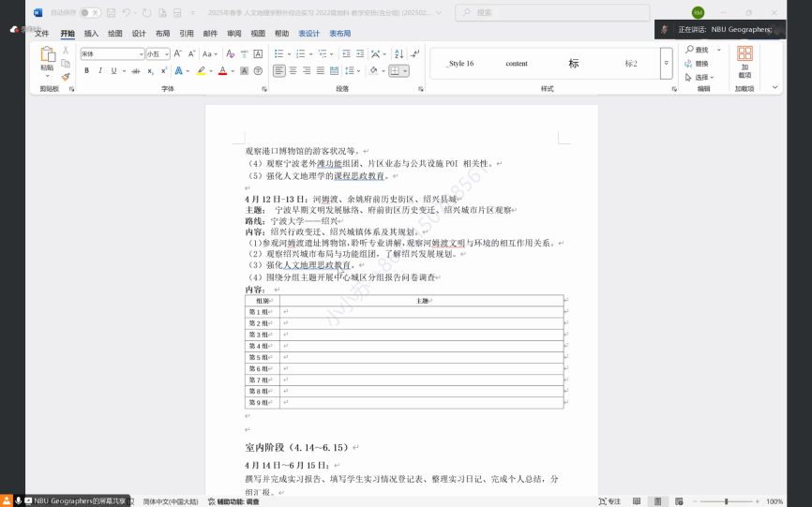
Task: Toggle underline formatting with U button
Action: (x=113, y=70)
